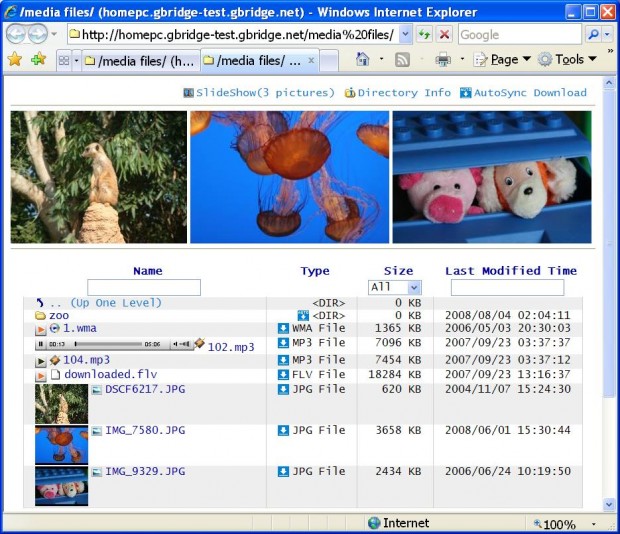The image size is (620, 534).
Task: View the large plush toys photo
Action: coord(492,177)
